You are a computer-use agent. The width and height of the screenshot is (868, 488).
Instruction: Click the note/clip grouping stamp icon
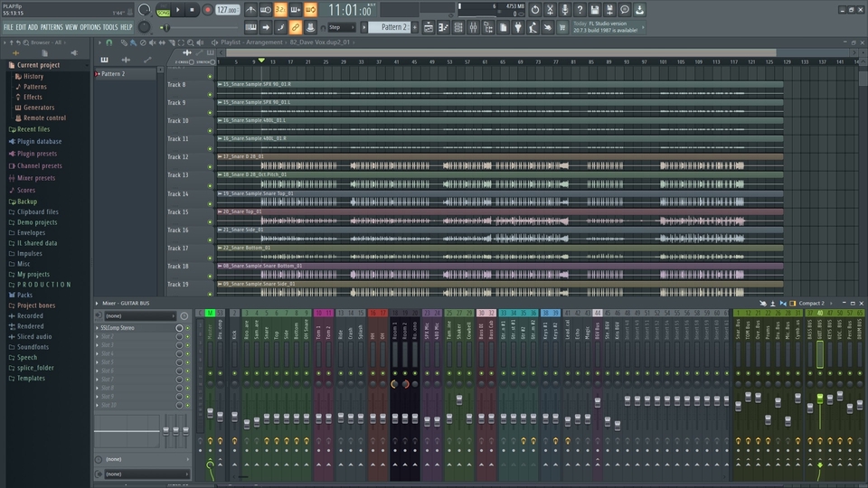point(310,27)
